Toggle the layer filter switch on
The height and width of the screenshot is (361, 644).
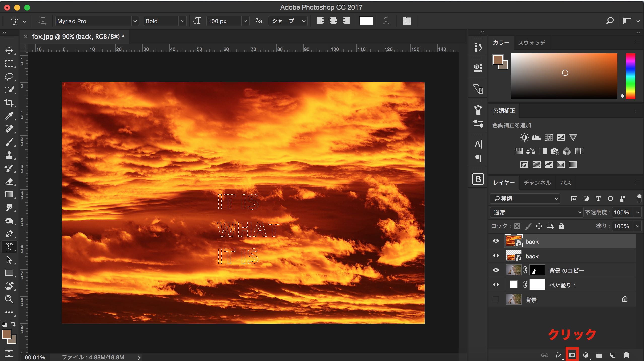(639, 198)
